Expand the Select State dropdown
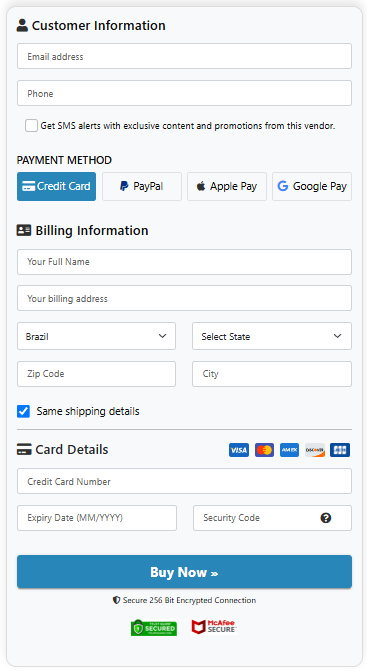 coord(272,336)
